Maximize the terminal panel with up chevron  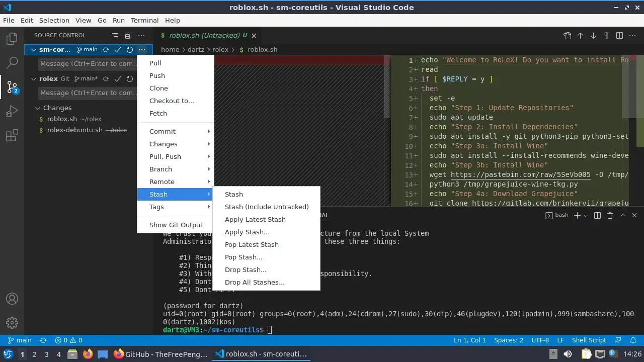(623, 215)
